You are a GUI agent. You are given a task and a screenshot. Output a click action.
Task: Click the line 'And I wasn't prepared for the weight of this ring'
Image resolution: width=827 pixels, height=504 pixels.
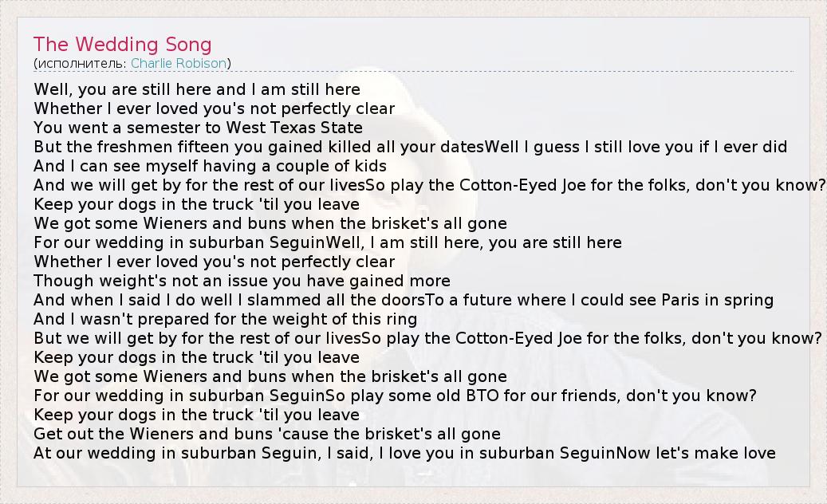[x=225, y=319]
